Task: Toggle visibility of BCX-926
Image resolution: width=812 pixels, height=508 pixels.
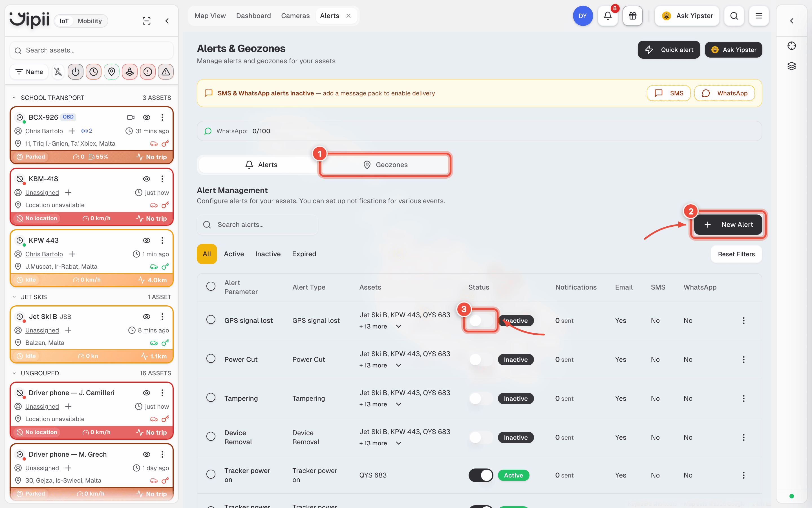Action: click(147, 117)
